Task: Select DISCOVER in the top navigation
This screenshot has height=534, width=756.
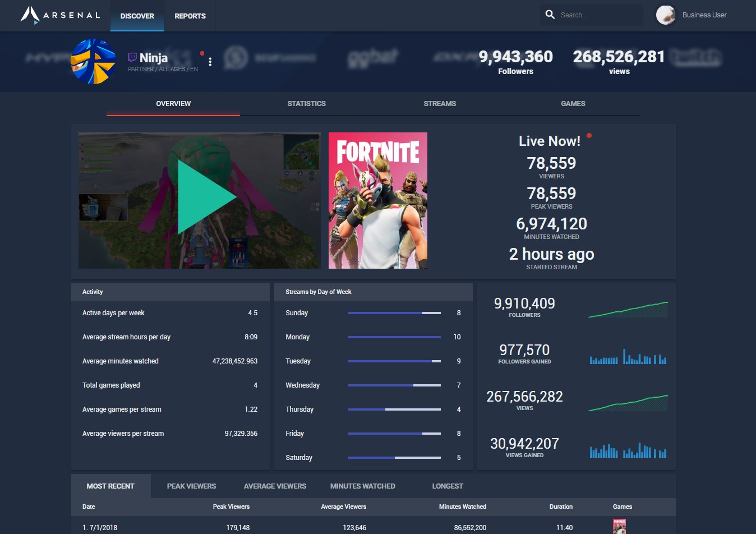Action: pos(137,16)
